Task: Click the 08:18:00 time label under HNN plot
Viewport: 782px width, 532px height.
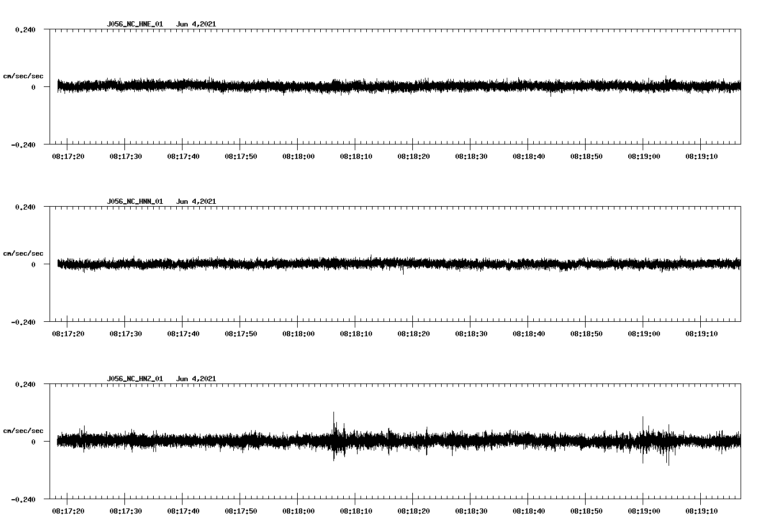Action: [x=298, y=334]
